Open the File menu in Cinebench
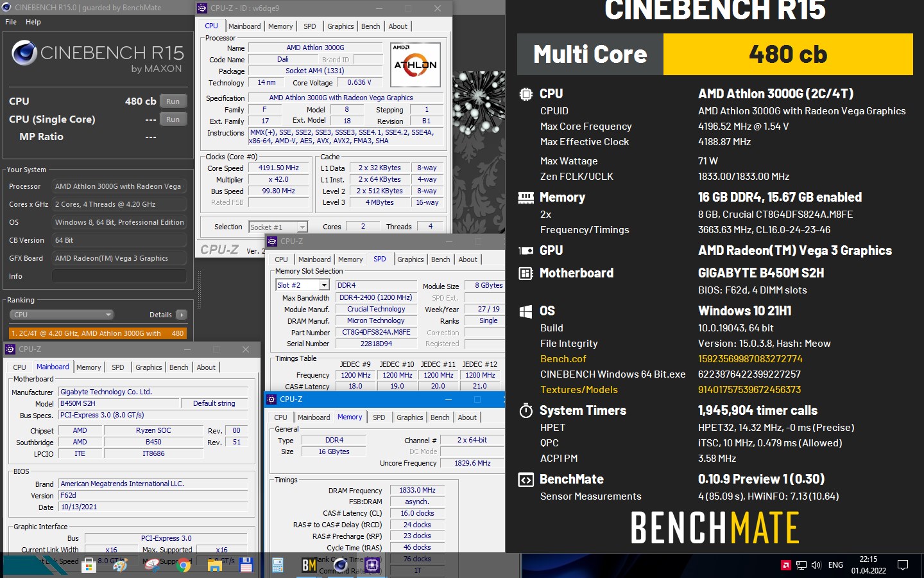 pos(11,22)
